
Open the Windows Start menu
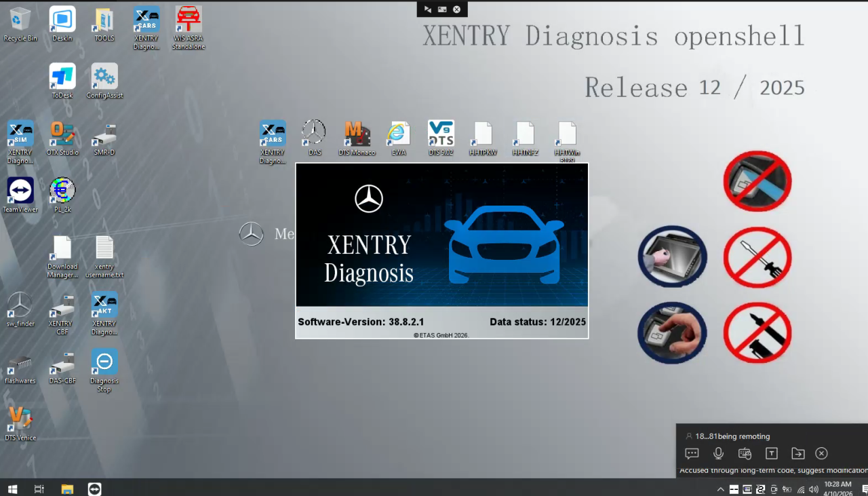click(x=12, y=489)
